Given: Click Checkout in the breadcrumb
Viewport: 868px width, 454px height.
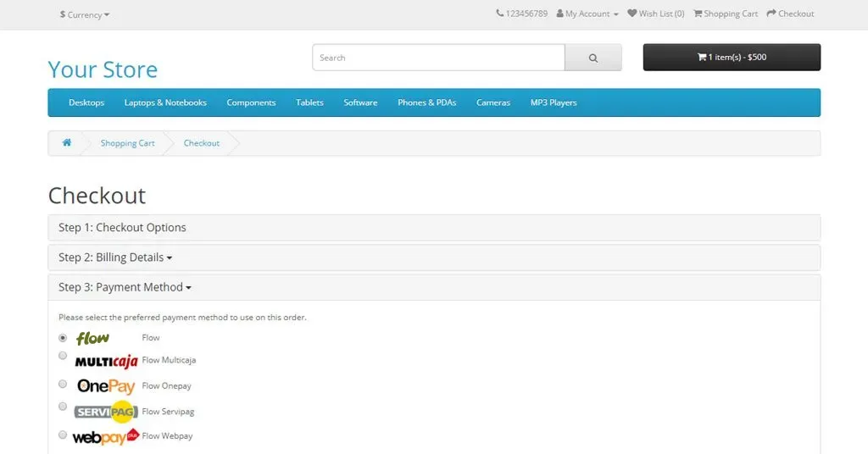Looking at the screenshot, I should [x=202, y=143].
